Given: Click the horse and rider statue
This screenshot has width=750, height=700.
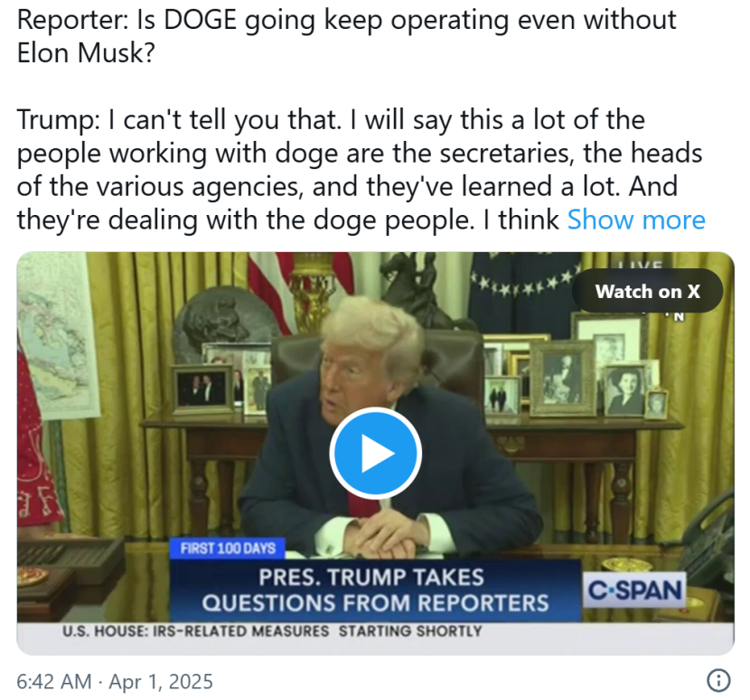Looking at the screenshot, I should tap(418, 287).
